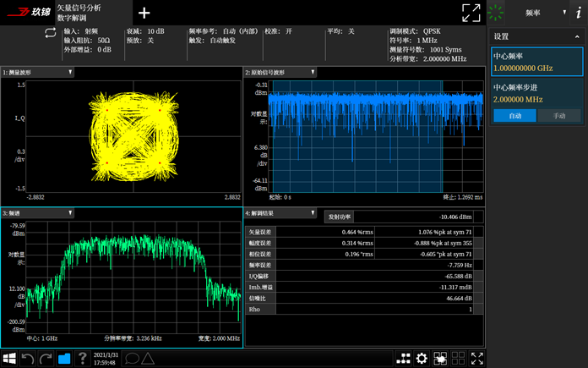
Task: Redo the last action
Action: pos(46,358)
